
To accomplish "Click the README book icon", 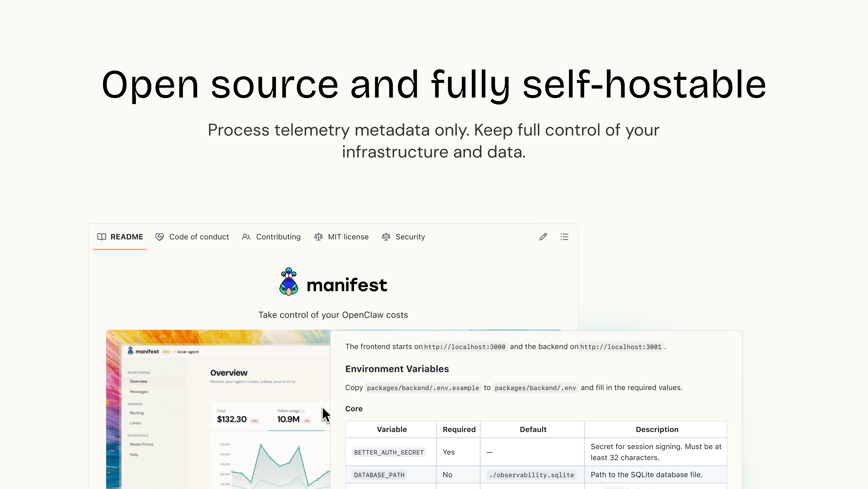I will [101, 237].
